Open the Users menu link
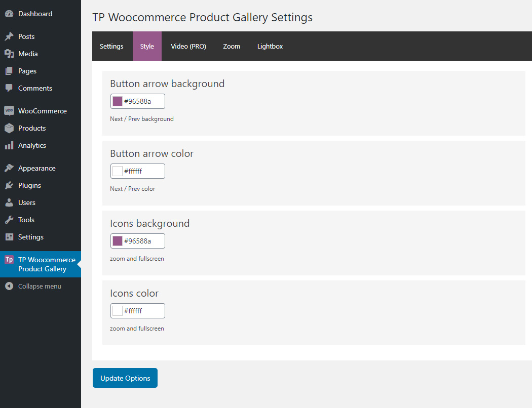This screenshot has width=532, height=408. coord(27,202)
